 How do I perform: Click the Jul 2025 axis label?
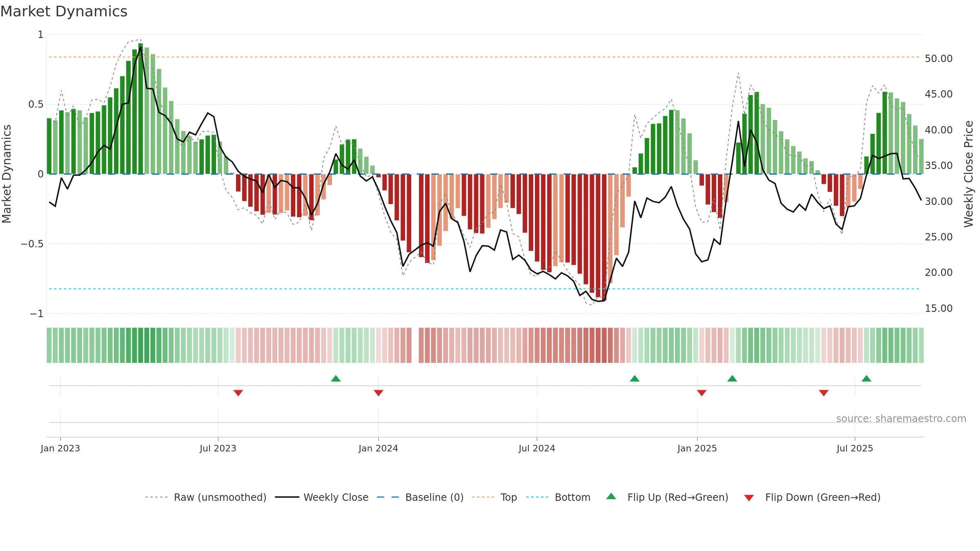pos(855,448)
